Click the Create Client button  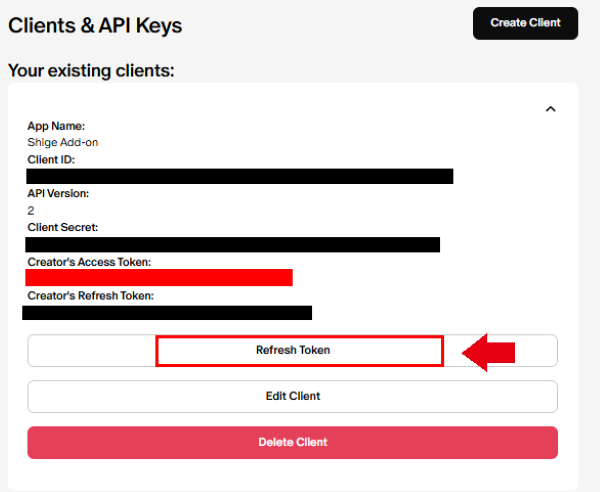pyautogui.click(x=525, y=23)
